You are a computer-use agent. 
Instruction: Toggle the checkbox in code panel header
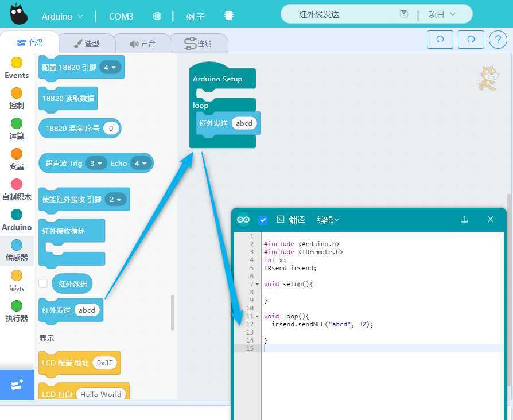[x=263, y=220]
